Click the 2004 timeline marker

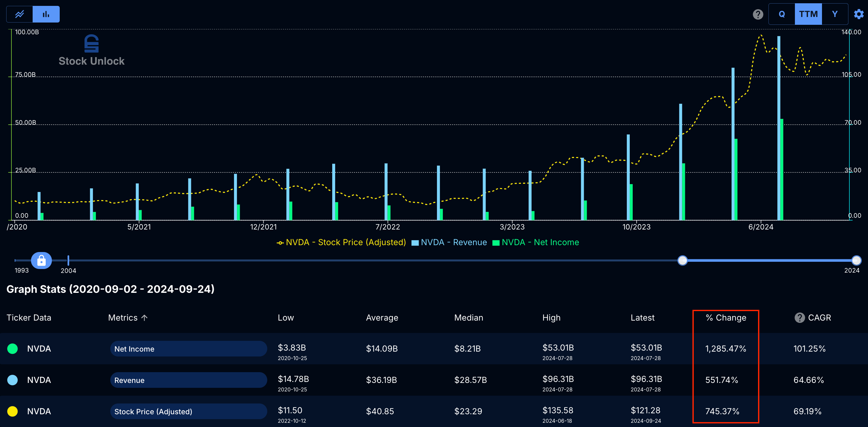(x=69, y=261)
